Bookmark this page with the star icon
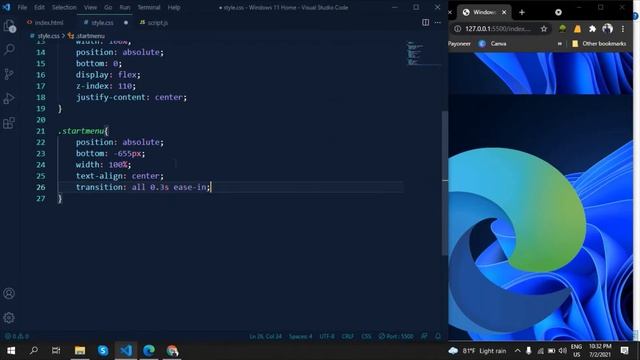Image resolution: width=640 pixels, height=360 pixels. [544, 29]
